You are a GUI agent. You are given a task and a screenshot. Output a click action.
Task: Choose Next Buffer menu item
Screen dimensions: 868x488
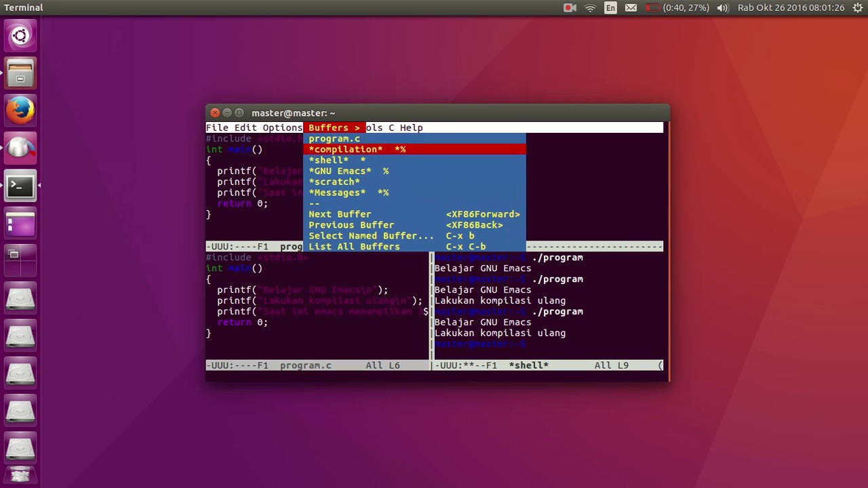(x=414, y=214)
